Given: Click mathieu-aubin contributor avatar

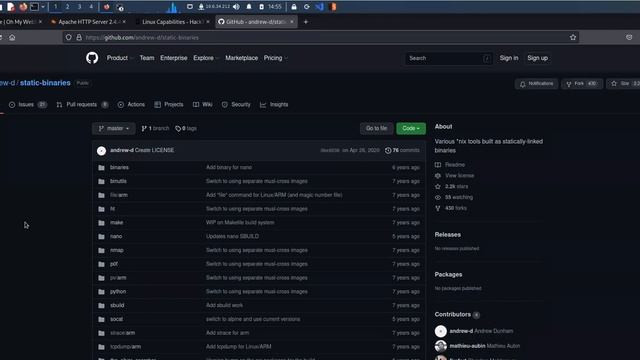Looking at the screenshot, I should (x=440, y=346).
